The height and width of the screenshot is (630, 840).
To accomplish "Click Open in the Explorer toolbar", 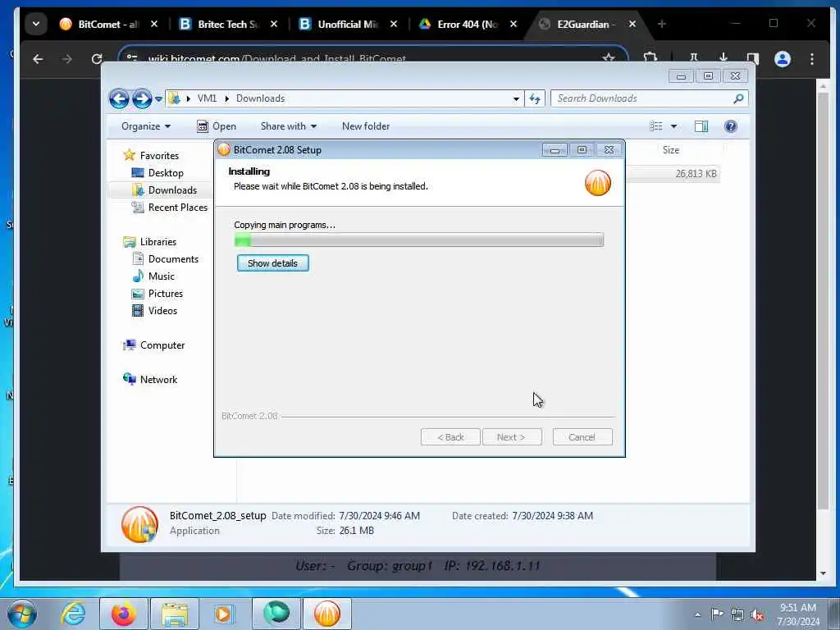I will pyautogui.click(x=217, y=126).
